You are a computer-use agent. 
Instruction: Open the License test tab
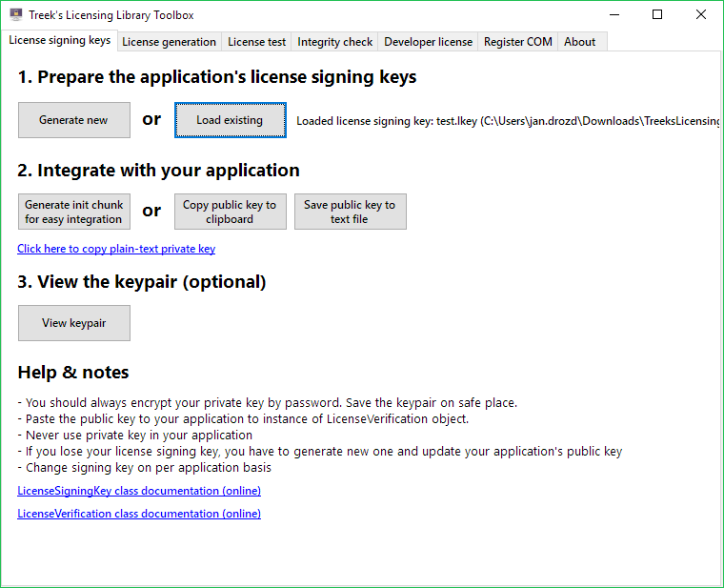[256, 42]
